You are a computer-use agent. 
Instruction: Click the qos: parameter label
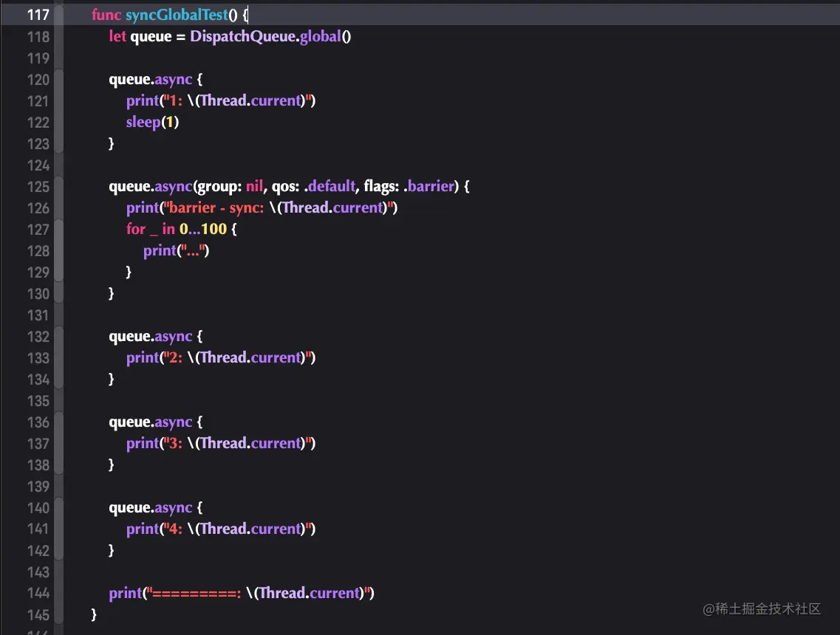(x=285, y=186)
